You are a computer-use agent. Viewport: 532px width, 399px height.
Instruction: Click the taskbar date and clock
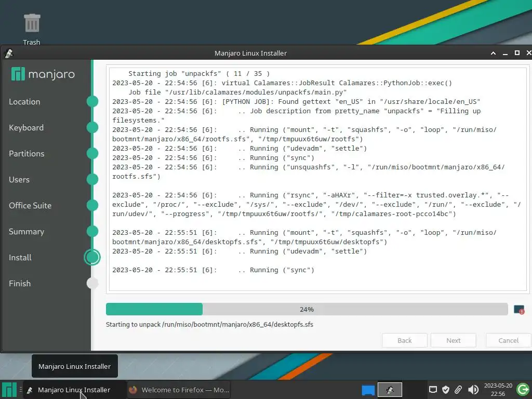(x=498, y=390)
